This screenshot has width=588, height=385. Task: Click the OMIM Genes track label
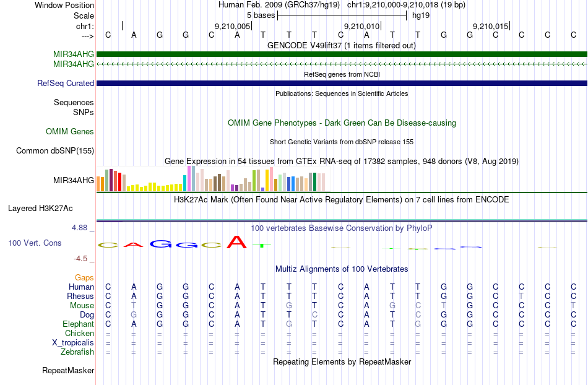[x=70, y=132]
